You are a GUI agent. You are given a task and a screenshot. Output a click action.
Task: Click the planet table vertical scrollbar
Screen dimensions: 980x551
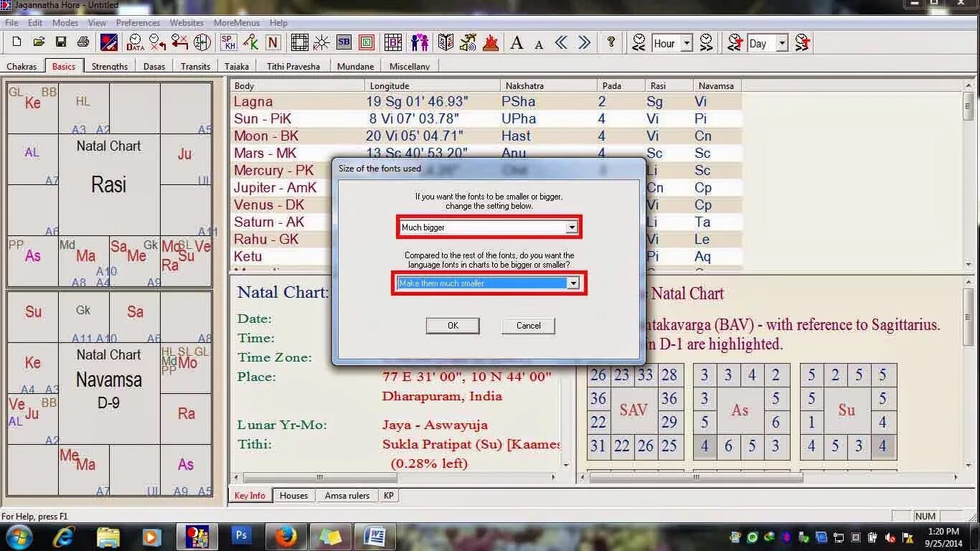[x=969, y=176]
